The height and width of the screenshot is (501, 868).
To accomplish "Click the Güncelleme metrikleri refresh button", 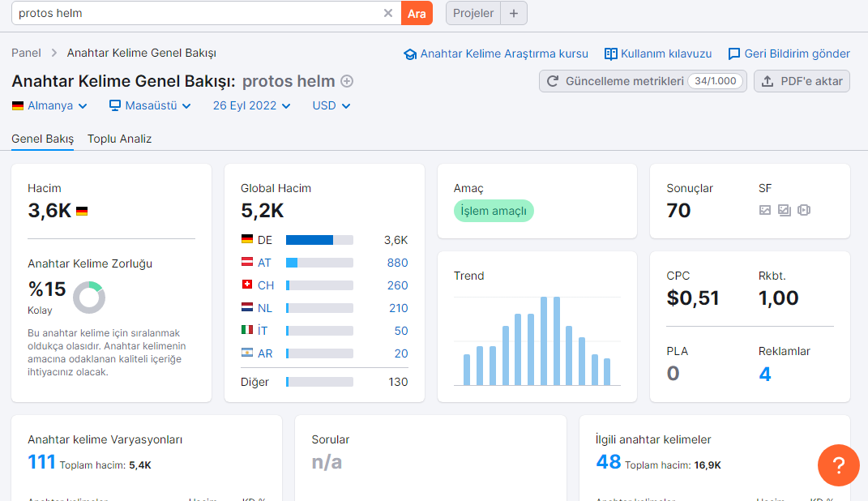I will 643,81.
